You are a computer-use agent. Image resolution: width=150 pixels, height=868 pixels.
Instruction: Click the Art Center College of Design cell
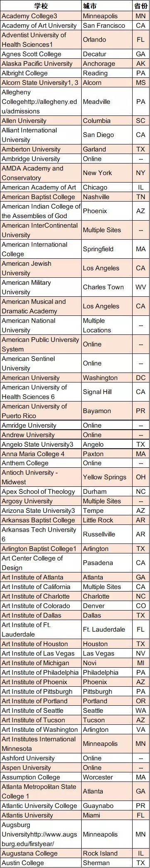[x=41, y=563]
